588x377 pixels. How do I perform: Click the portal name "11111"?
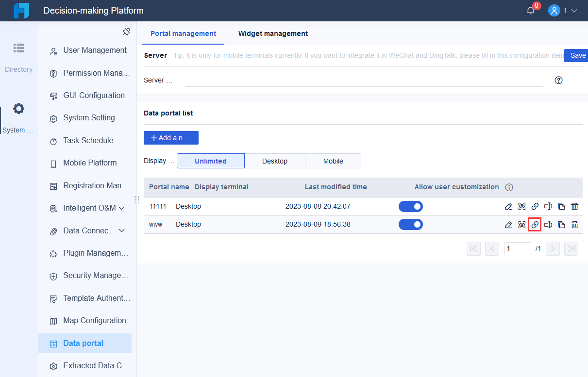pyautogui.click(x=158, y=207)
